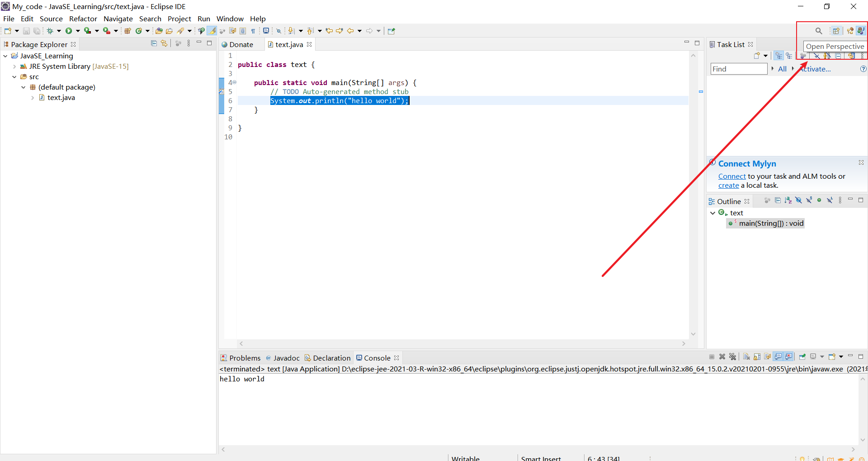Screen dimensions: 868x461
Task: Click the Find field in Task List
Action: tap(739, 69)
